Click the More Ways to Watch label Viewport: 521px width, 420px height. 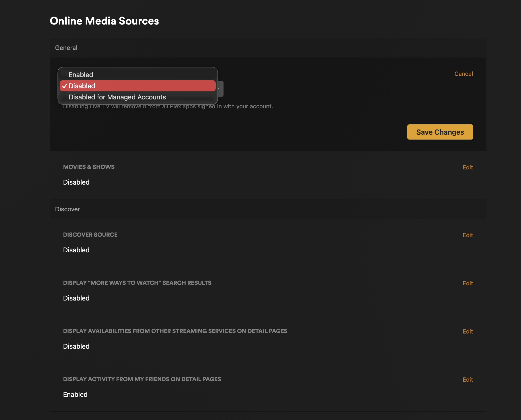click(137, 283)
